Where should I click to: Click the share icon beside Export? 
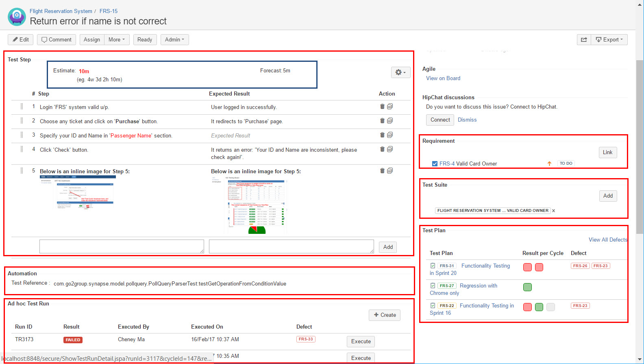[584, 39]
